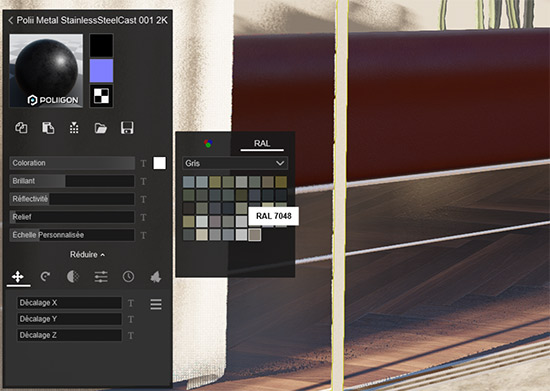Open the clock weathering tab
The image size is (550, 391).
pos(128,277)
